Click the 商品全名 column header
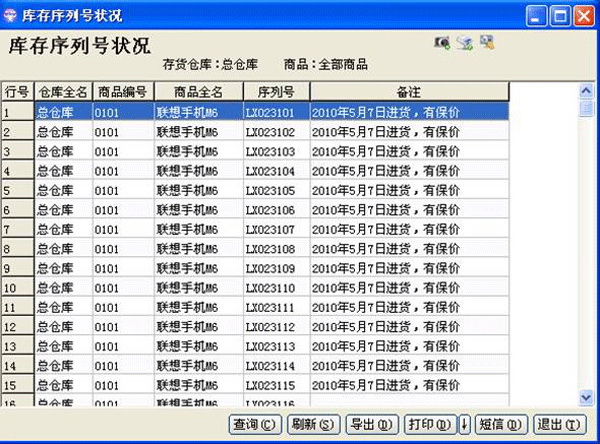The height and width of the screenshot is (444, 600). pyautogui.click(x=199, y=91)
